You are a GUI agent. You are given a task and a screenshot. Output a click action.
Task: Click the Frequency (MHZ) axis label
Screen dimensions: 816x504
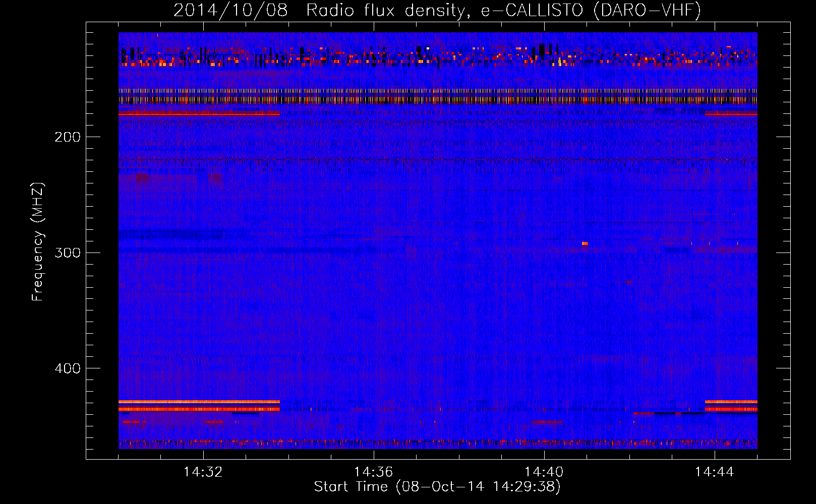click(38, 242)
